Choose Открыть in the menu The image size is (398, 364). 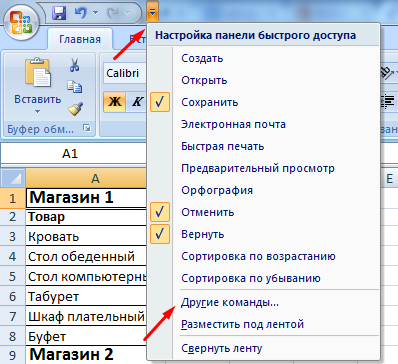coord(263,80)
